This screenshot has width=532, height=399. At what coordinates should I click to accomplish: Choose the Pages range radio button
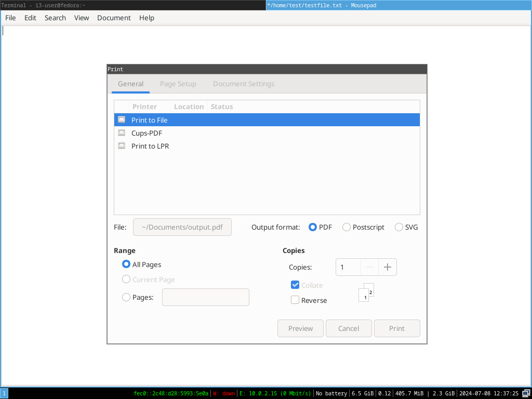point(126,297)
